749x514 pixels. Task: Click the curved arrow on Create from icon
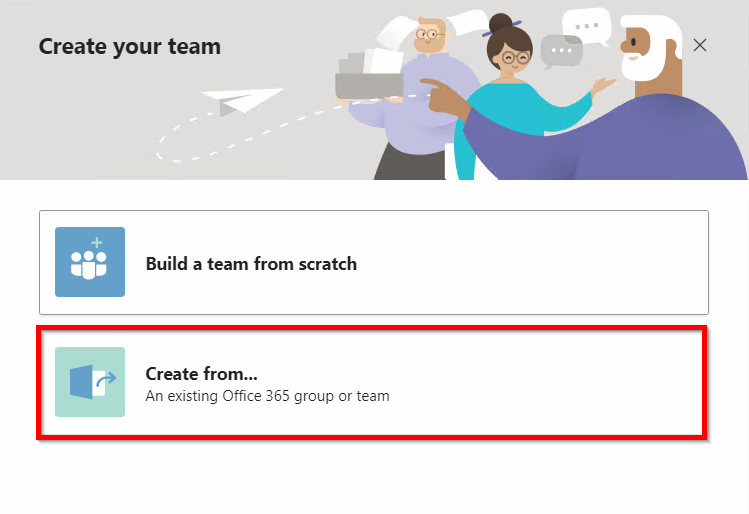pyautogui.click(x=107, y=378)
